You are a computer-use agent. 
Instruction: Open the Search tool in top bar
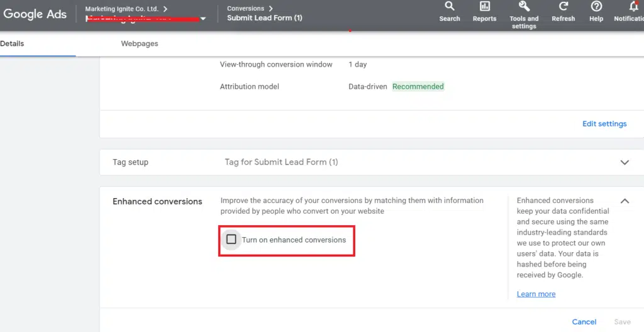pyautogui.click(x=449, y=11)
